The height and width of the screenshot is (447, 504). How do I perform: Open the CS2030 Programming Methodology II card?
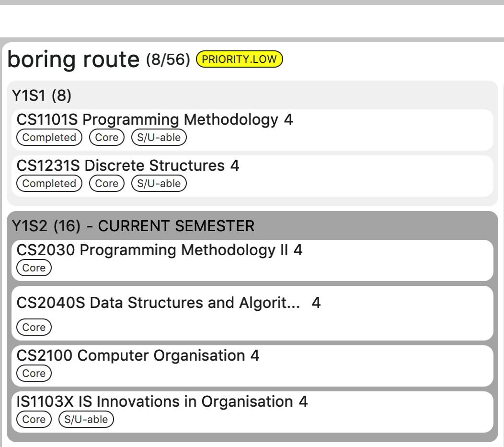click(252, 260)
